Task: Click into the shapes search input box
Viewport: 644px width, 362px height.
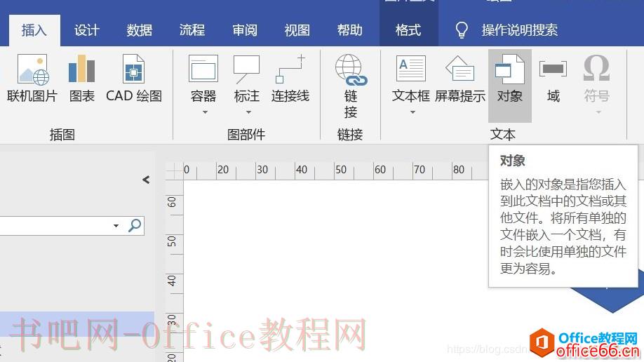Action: (55, 226)
